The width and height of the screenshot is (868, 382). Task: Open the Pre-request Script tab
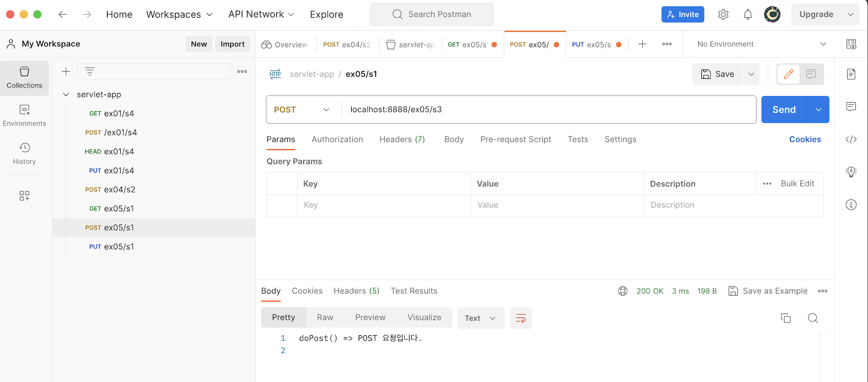[x=516, y=139]
